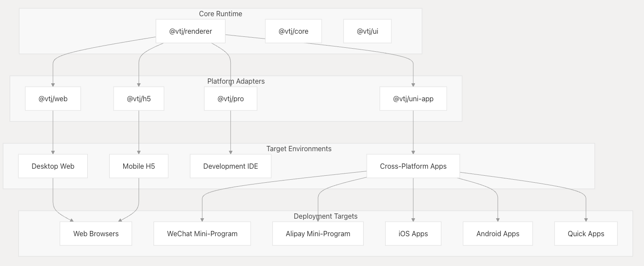Click the Core Runtime group label

pos(221,14)
